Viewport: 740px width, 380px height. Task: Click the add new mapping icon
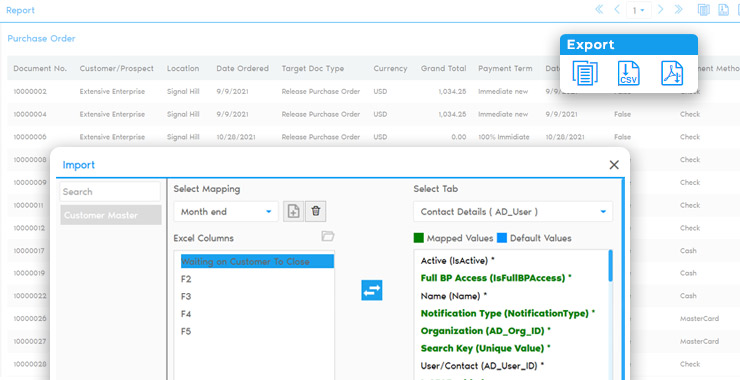coord(294,211)
